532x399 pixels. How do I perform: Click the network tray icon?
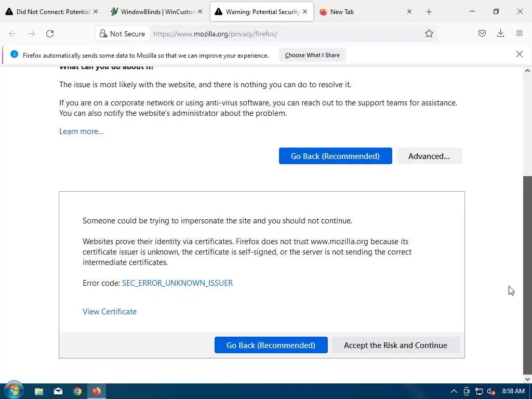478,391
